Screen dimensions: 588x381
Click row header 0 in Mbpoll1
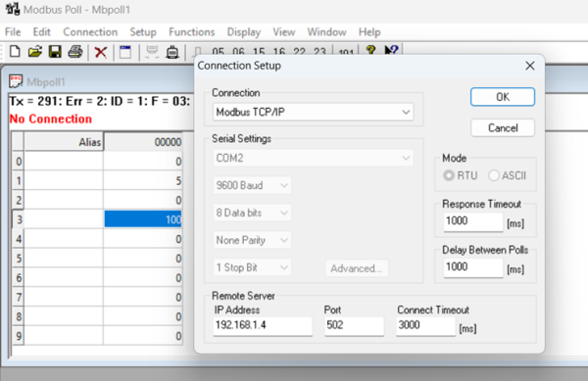tap(19, 162)
